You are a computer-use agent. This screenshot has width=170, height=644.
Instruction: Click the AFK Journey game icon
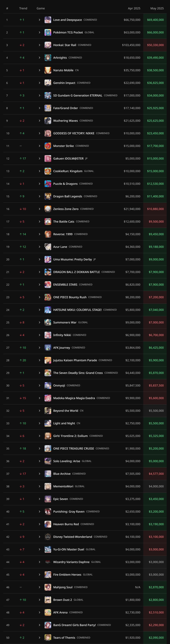48,348
